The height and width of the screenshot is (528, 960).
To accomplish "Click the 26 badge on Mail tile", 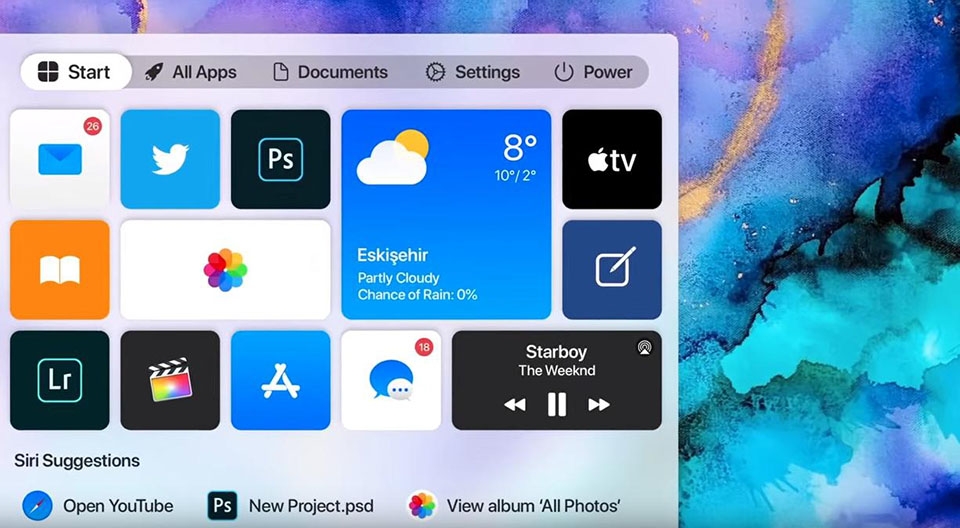I will click(x=92, y=127).
